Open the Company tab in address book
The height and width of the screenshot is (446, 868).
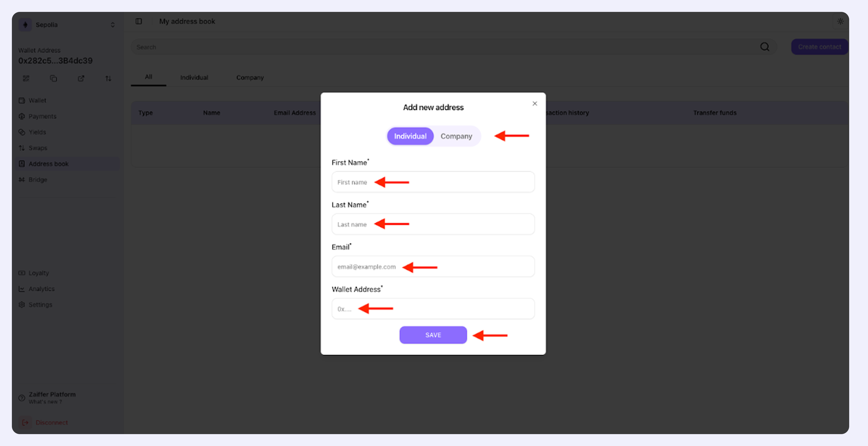(x=250, y=78)
